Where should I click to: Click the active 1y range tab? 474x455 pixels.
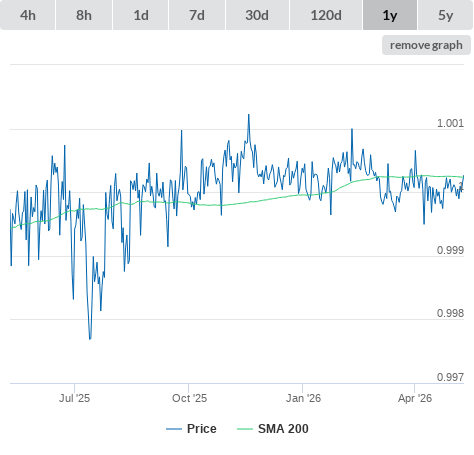(x=390, y=15)
